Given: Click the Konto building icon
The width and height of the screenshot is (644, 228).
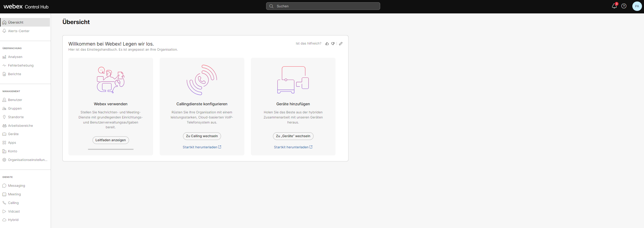Looking at the screenshot, I should click(x=4, y=151).
